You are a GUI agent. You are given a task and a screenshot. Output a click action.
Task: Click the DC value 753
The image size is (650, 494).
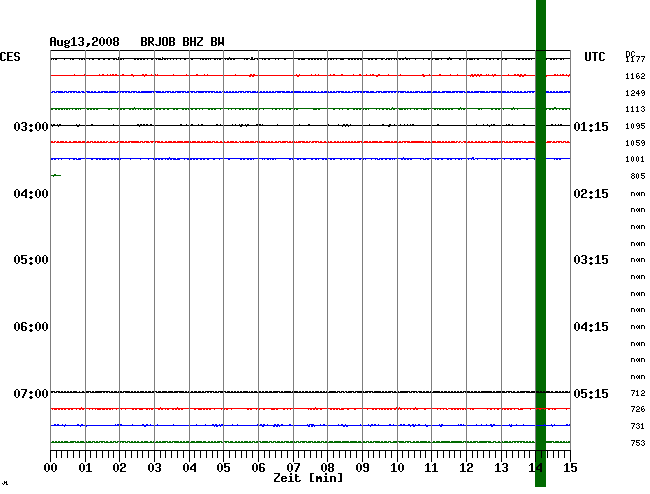[638, 443]
